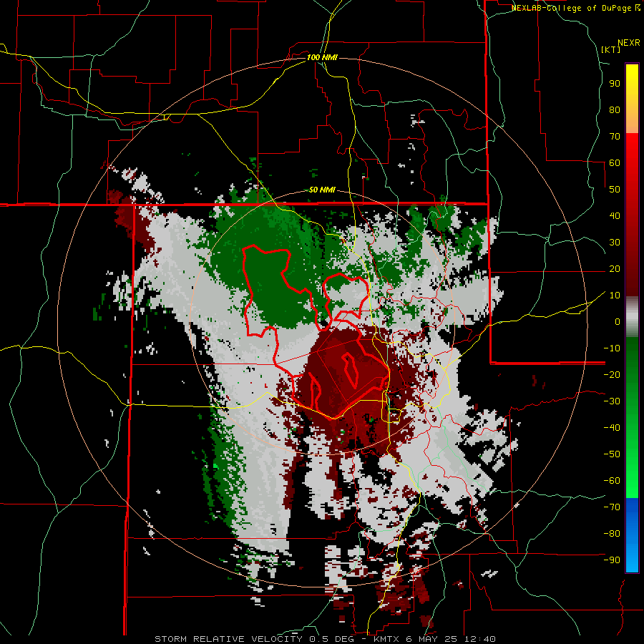
Task: Click the -60 value on the velocity scale
Action: click(x=612, y=481)
